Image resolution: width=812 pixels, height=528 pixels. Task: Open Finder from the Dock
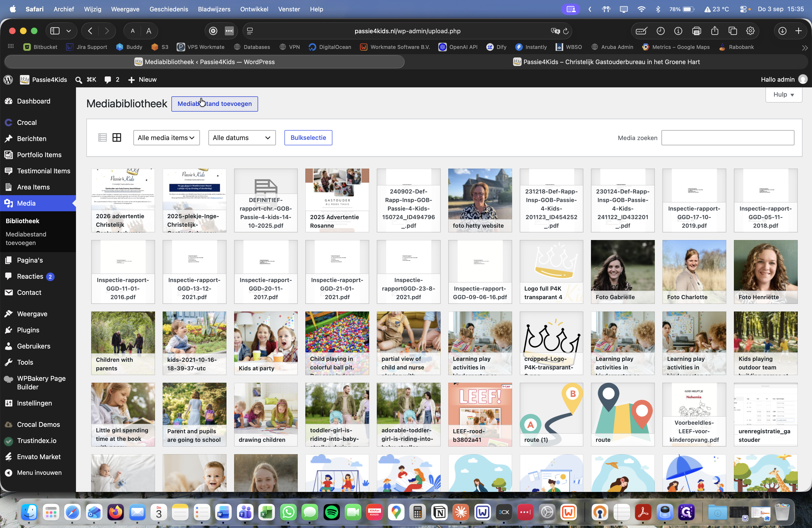pos(29,512)
